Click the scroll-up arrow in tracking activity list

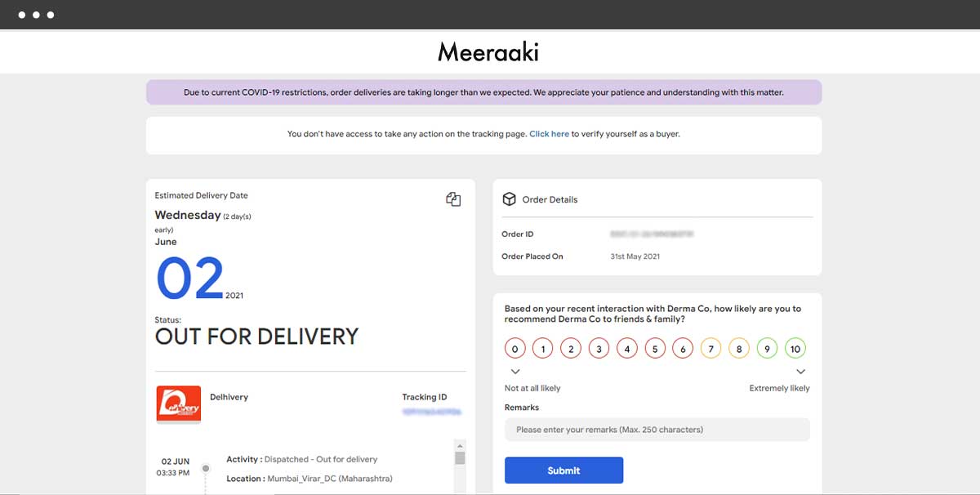coord(460,445)
